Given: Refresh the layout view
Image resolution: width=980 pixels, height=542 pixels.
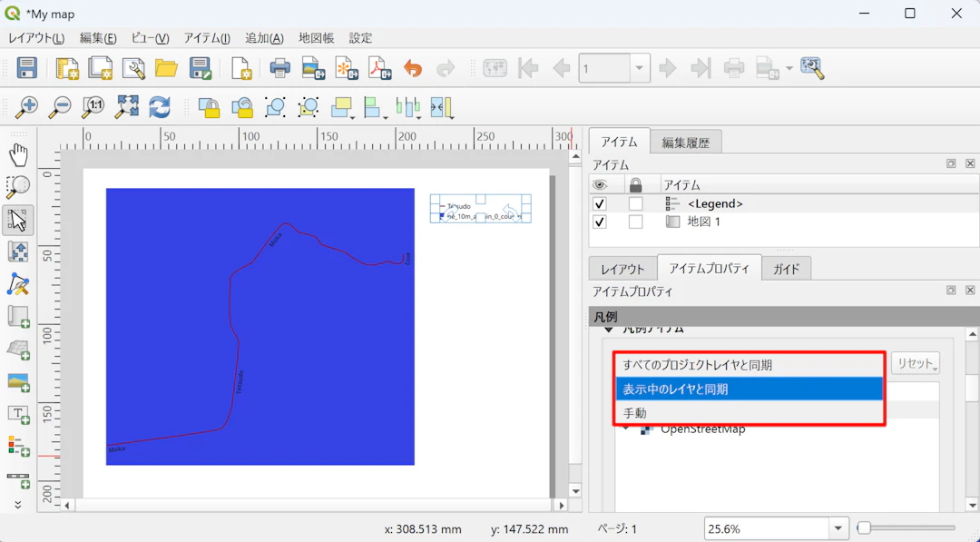Looking at the screenshot, I should (x=160, y=108).
